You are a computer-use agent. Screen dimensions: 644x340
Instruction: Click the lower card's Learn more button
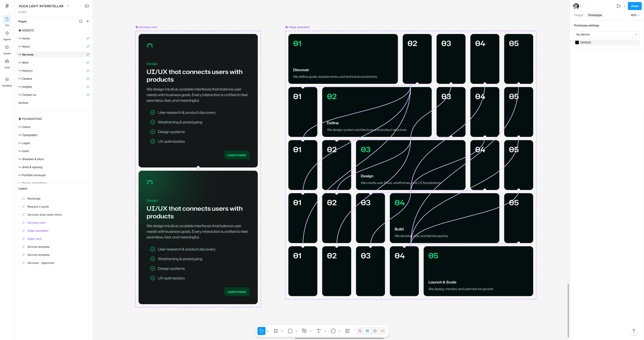click(x=237, y=292)
